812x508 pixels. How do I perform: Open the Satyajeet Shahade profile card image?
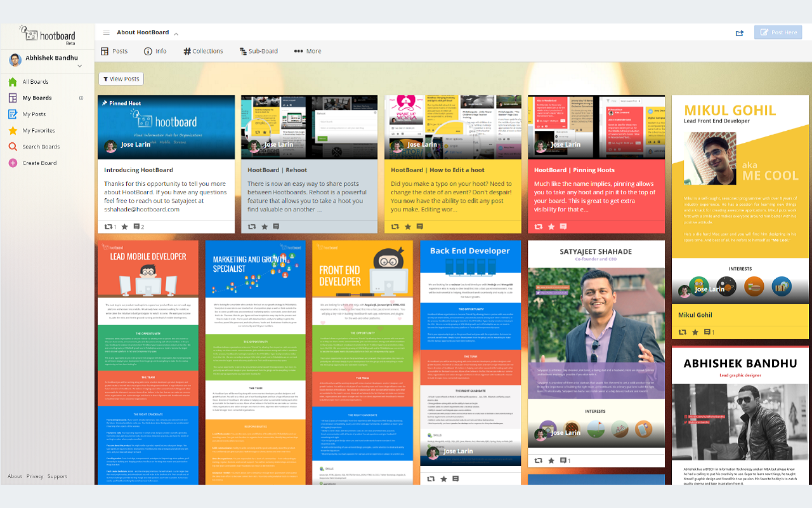pos(596,343)
